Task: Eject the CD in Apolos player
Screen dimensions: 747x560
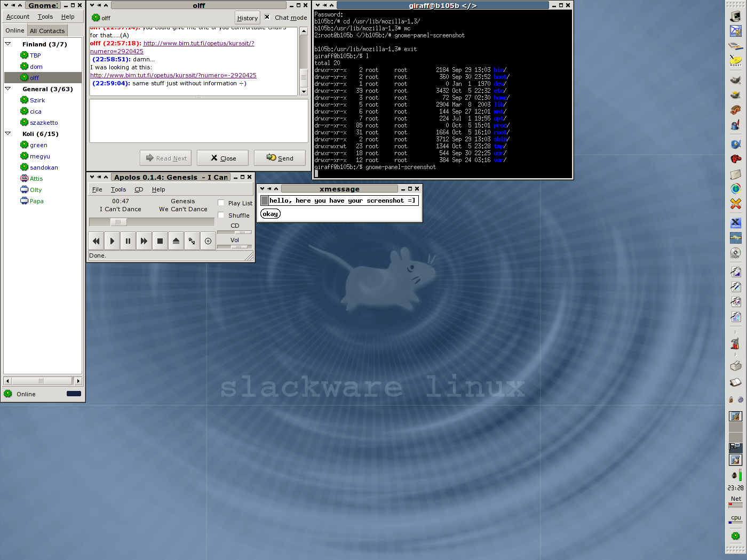Action: 176,241
